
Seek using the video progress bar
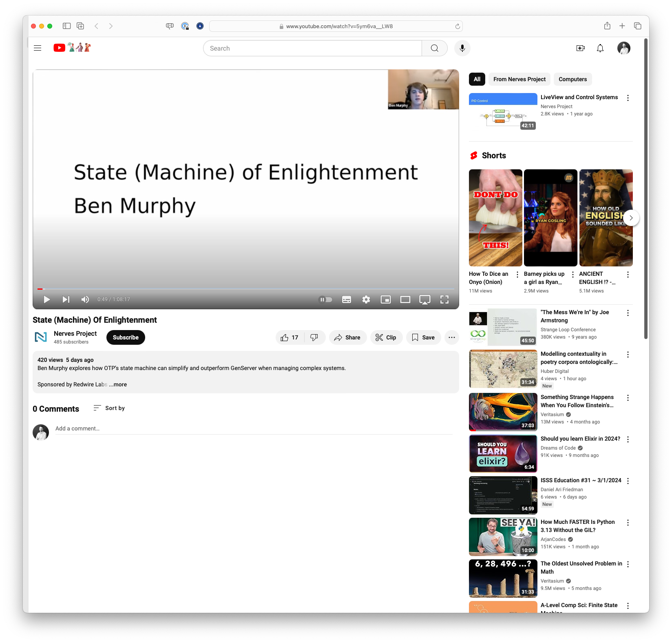click(x=245, y=288)
